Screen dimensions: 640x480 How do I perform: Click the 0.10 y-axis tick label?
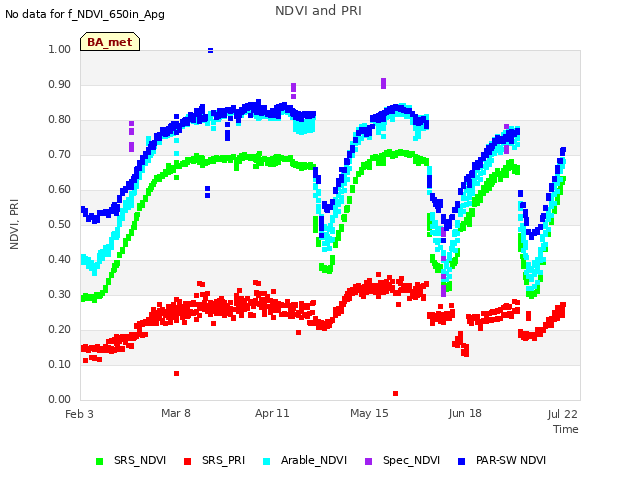click(x=60, y=364)
